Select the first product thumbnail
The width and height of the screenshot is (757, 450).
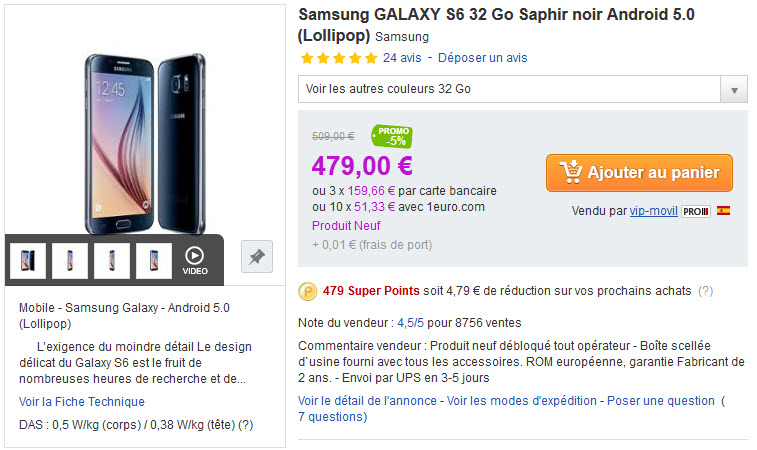[x=28, y=261]
